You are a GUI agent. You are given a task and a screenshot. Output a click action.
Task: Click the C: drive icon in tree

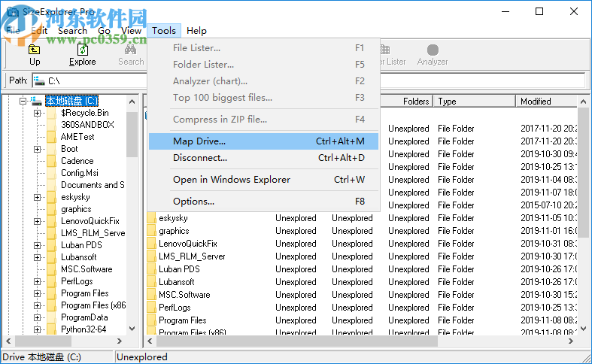click(x=36, y=101)
